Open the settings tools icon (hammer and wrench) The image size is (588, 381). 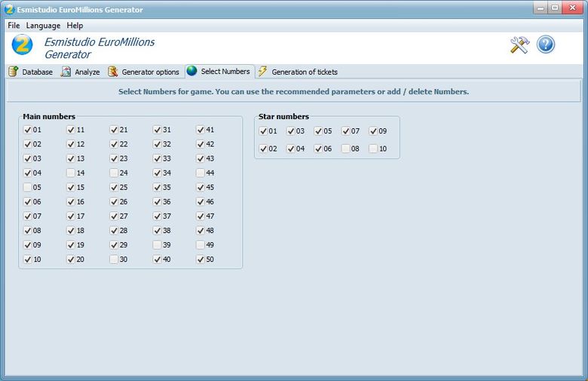pos(519,45)
